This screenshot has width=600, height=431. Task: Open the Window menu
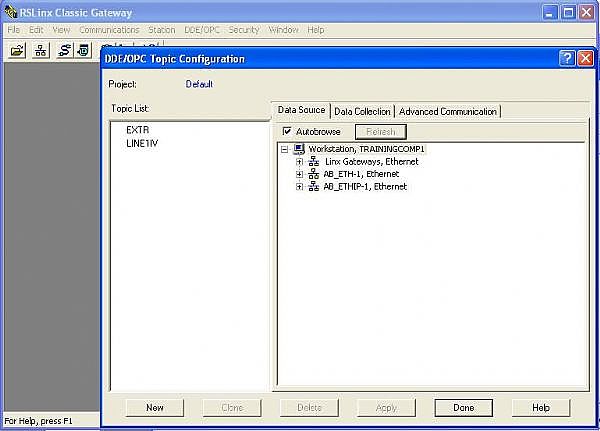coord(283,30)
